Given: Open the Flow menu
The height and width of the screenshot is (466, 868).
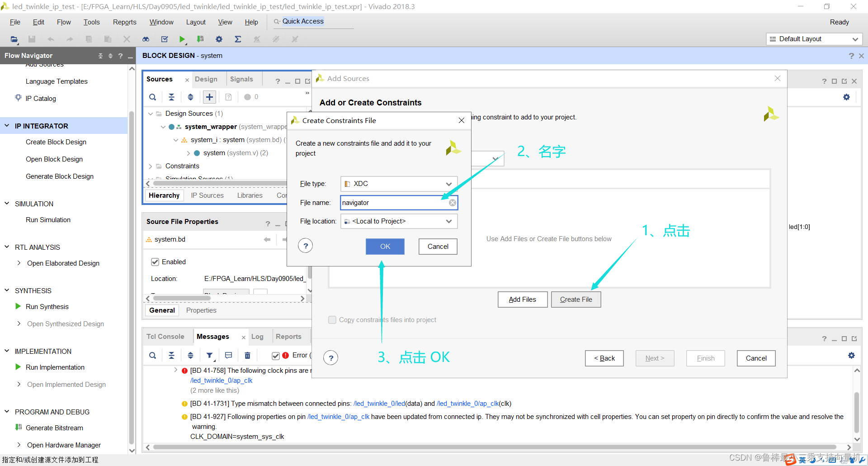Looking at the screenshot, I should [64, 22].
